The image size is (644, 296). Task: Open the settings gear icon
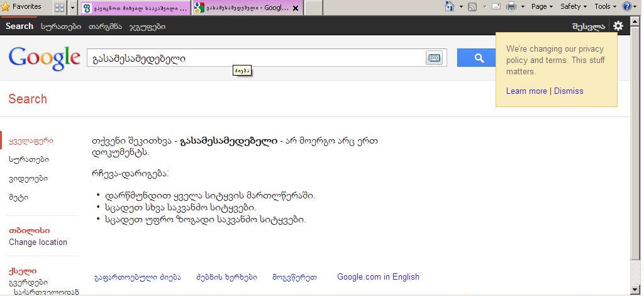(618, 26)
